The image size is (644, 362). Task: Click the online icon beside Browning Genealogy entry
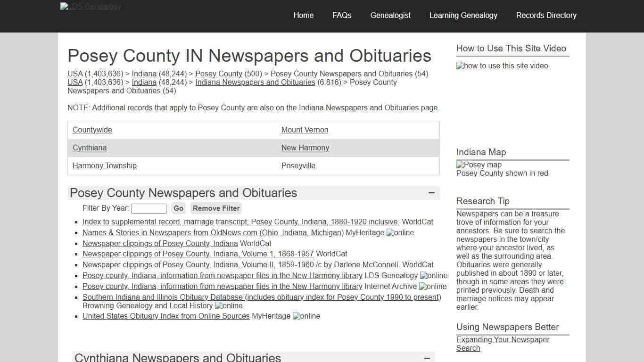coord(228,305)
